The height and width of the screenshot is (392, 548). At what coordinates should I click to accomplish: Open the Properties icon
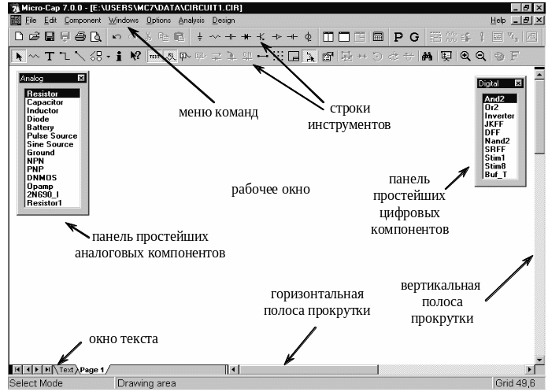point(328,56)
